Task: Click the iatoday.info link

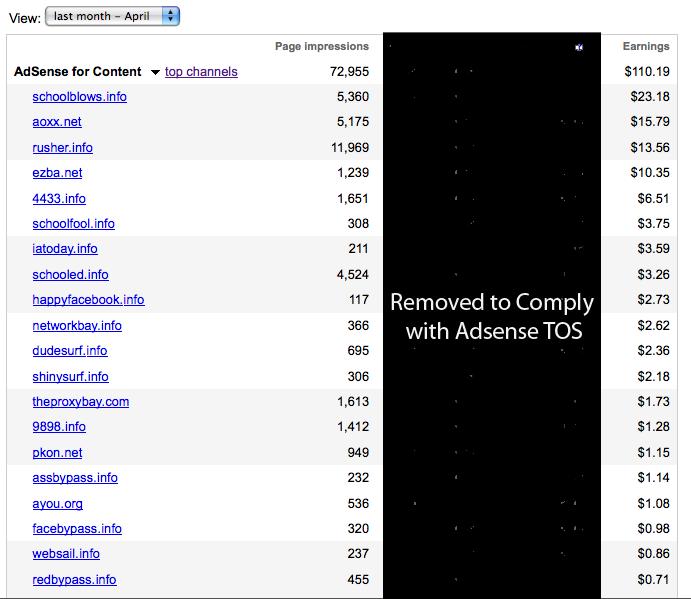Action: pyautogui.click(x=65, y=249)
